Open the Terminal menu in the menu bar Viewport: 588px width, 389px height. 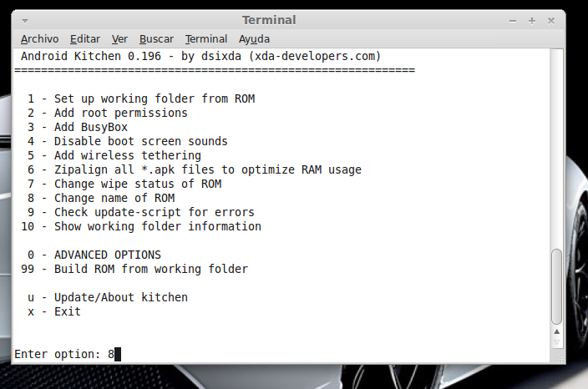[x=206, y=39]
